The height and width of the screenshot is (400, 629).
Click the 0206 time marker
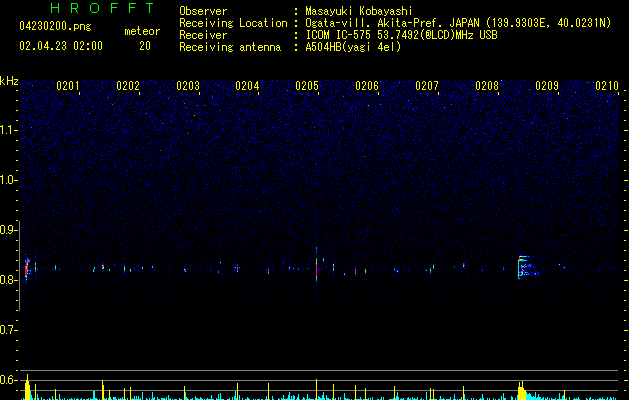[367, 86]
